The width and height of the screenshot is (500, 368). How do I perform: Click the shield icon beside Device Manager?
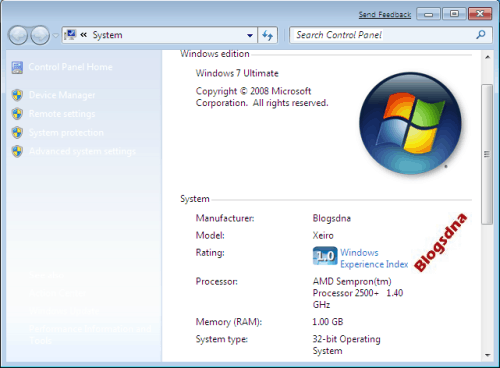(x=17, y=95)
